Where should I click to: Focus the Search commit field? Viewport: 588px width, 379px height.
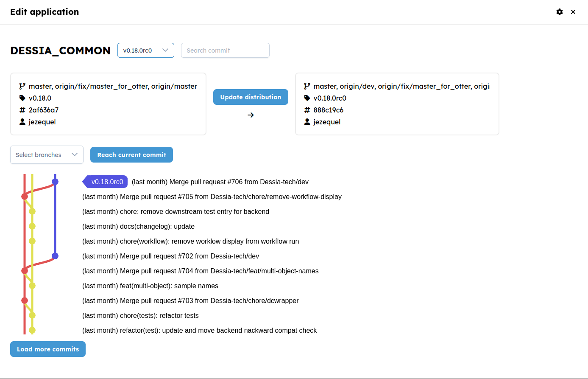click(225, 50)
